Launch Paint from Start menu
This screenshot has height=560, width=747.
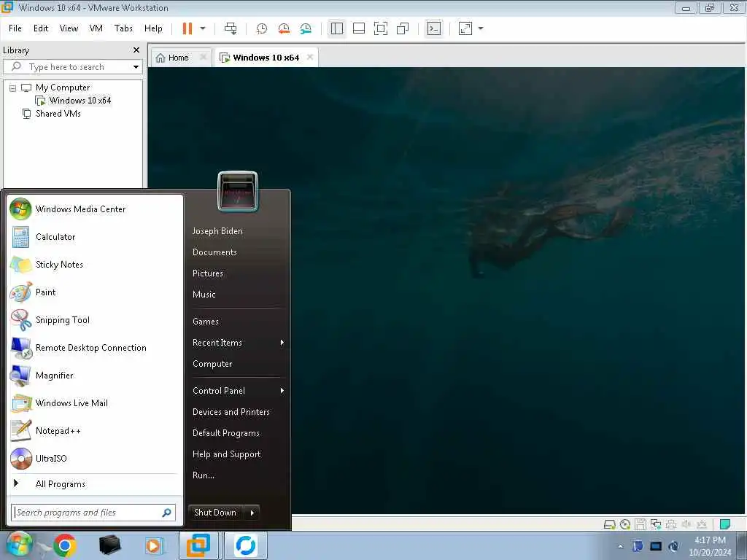94,292
